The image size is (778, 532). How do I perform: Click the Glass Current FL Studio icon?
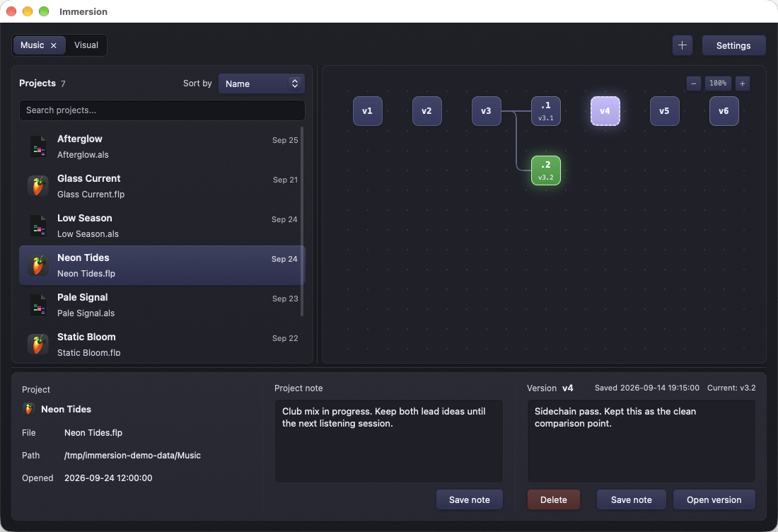(38, 186)
